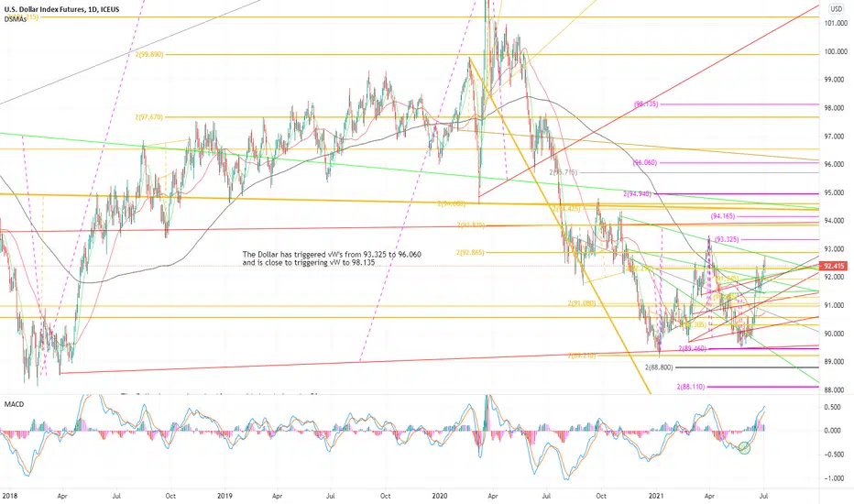Click 99.000 on the price axis

[x=835, y=80]
